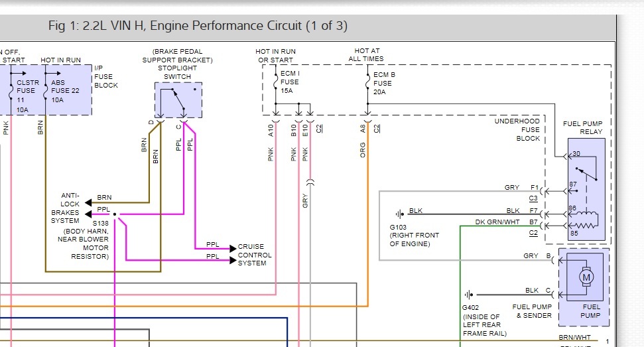644x347 pixels.
Task: Click the 'UNDERHOOD FUSE BLOCK' label
Action: (x=517, y=130)
